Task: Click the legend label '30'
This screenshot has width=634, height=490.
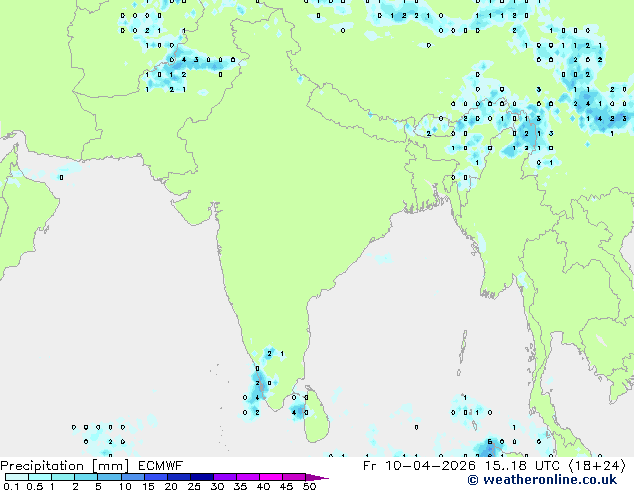Action: pyautogui.click(x=217, y=486)
